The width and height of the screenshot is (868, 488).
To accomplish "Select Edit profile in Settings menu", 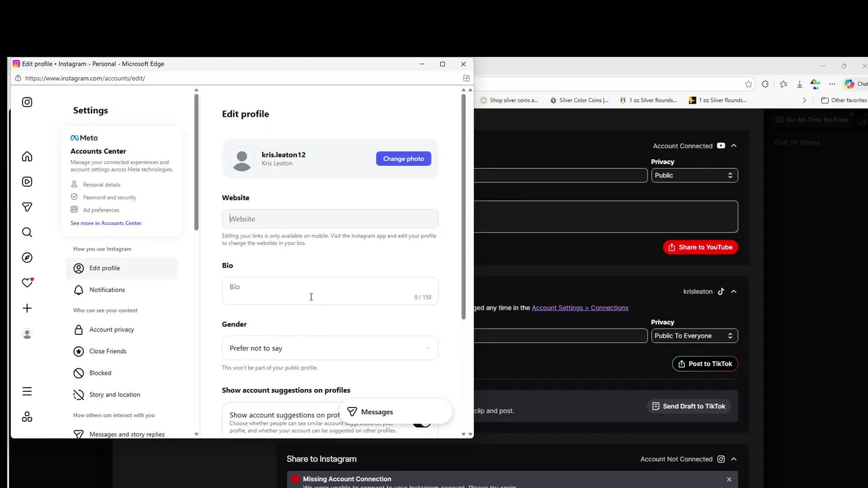I will (122, 268).
